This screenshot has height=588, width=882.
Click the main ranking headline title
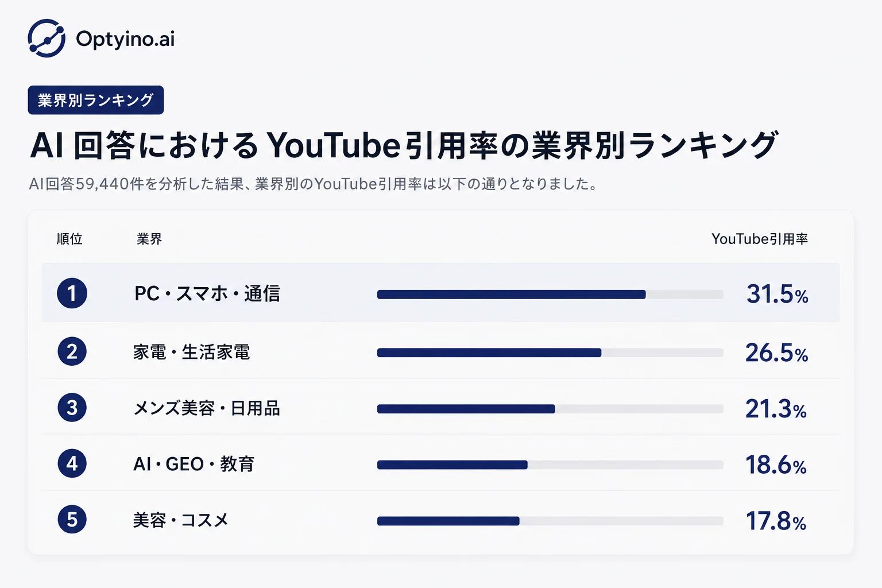point(404,145)
